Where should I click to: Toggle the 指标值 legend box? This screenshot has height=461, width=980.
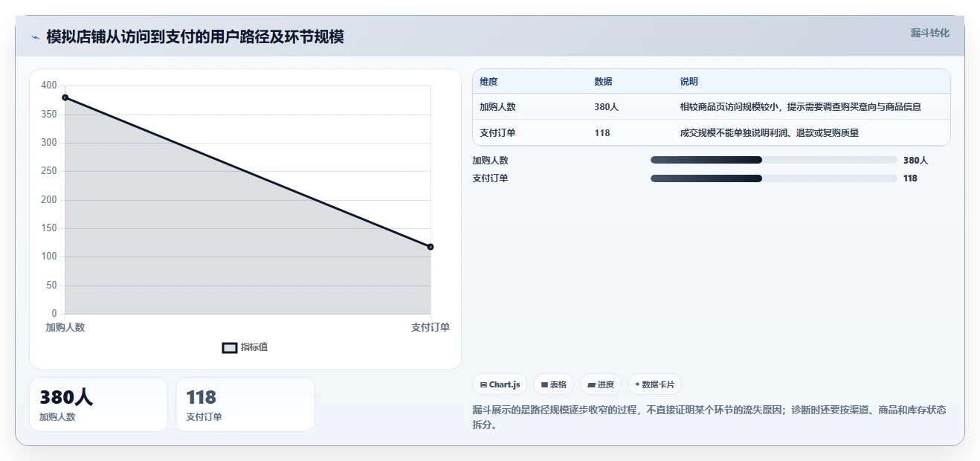point(230,347)
